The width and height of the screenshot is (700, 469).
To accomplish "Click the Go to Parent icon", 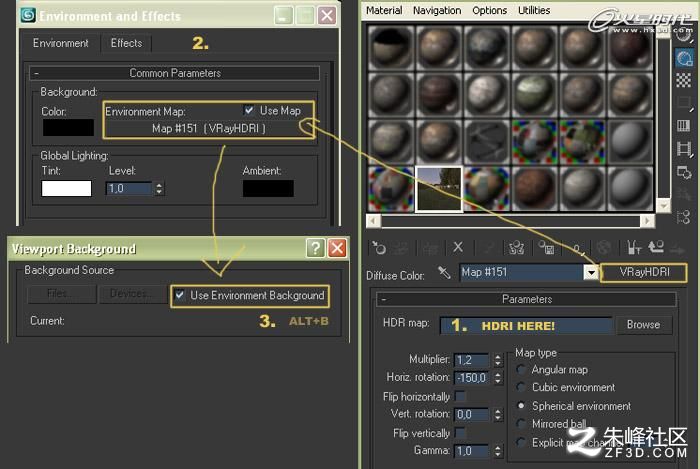I will 656,247.
